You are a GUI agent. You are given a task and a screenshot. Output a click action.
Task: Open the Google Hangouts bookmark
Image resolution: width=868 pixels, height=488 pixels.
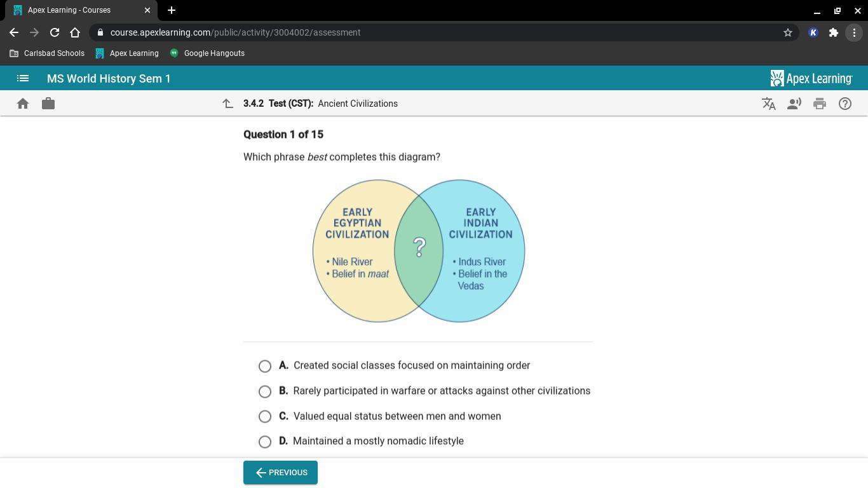tap(207, 53)
